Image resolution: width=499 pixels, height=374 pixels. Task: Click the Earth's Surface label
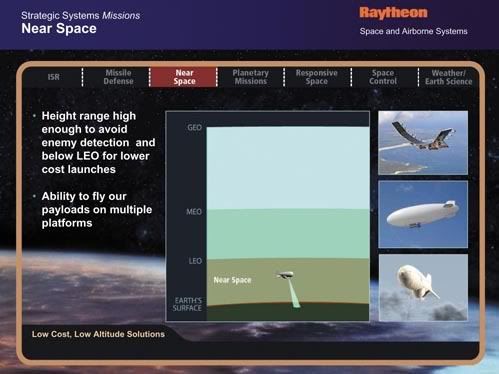(188, 304)
